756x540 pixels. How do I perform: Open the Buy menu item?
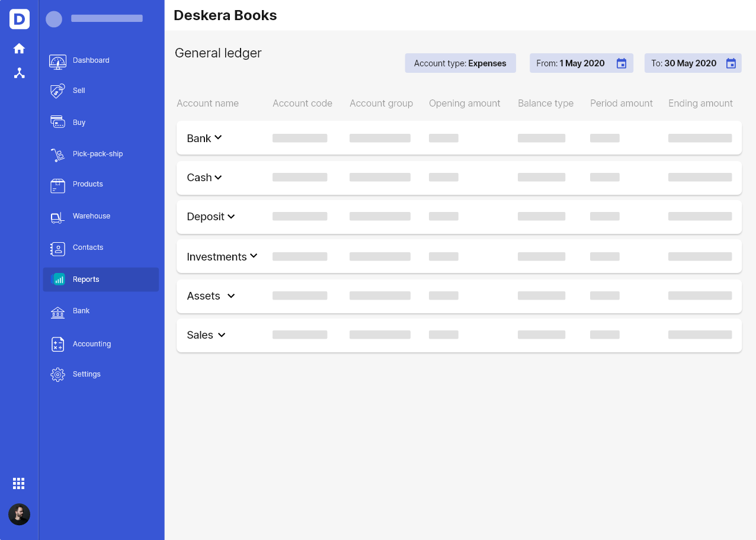(79, 123)
